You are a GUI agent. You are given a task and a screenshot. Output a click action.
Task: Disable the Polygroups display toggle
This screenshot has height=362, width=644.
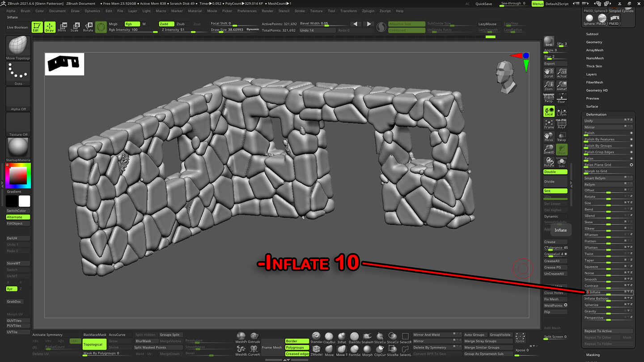click(297, 347)
